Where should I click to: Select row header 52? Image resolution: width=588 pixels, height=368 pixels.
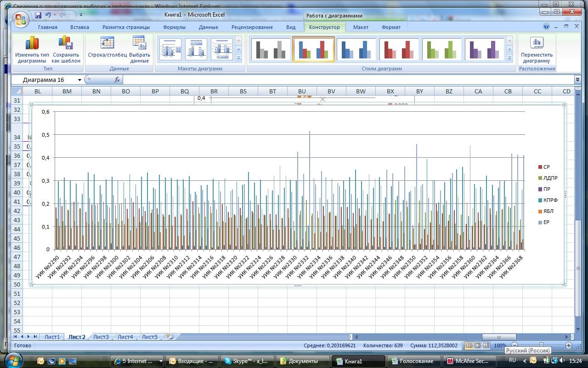[x=17, y=303]
